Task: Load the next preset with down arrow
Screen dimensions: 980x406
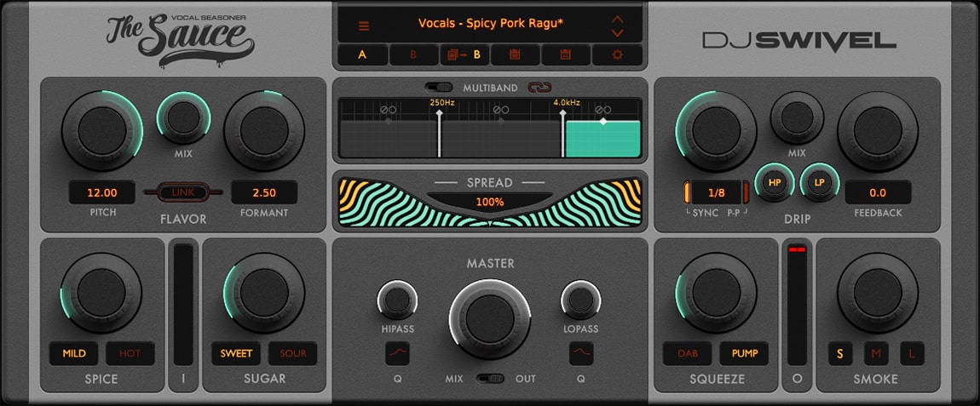Action: [618, 32]
